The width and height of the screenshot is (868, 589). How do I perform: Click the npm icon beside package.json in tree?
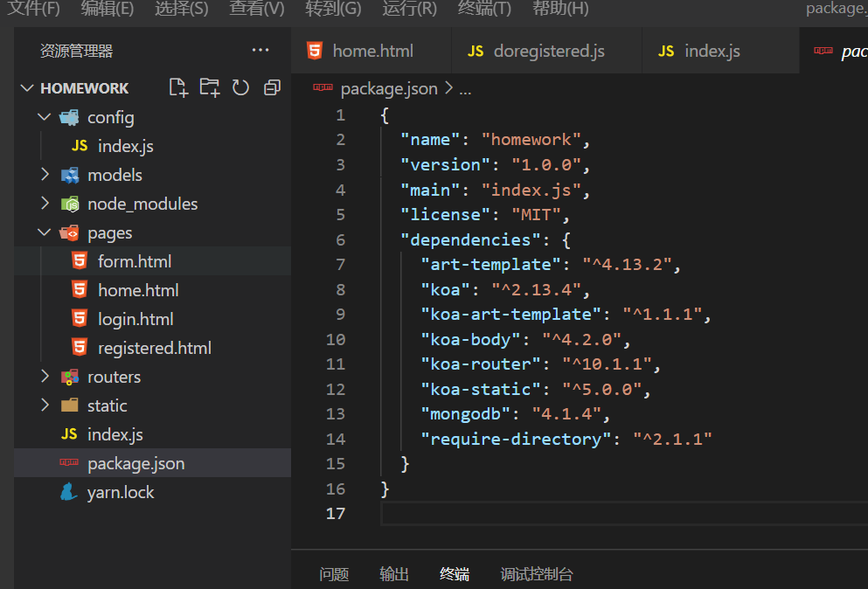69,463
